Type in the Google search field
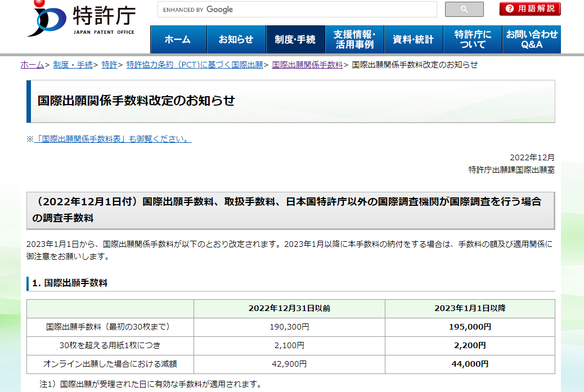The image size is (584, 392). point(297,10)
